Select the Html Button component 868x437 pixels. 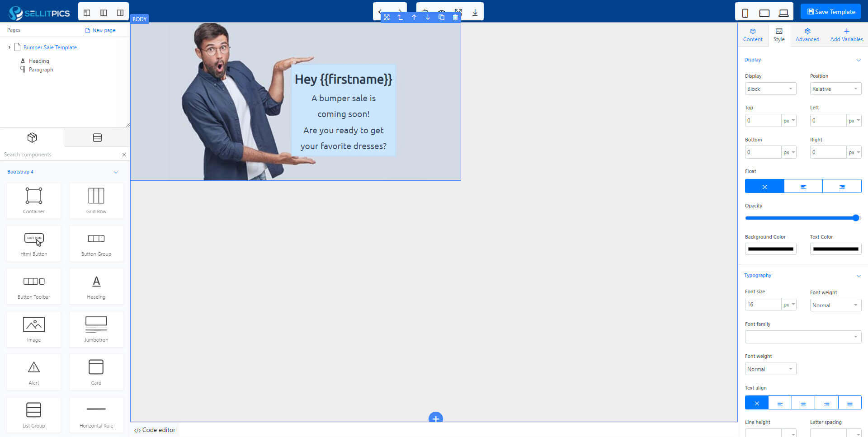[34, 243]
